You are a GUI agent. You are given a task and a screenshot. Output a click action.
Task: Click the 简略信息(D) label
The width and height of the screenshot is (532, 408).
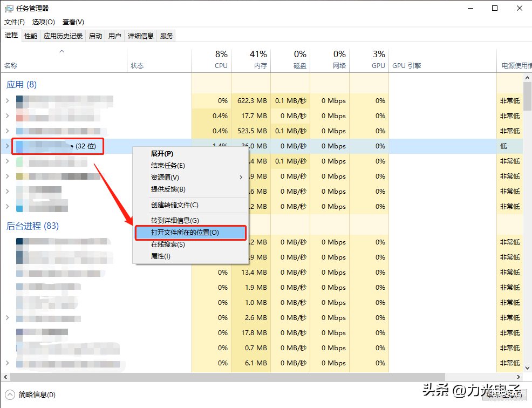37,395
